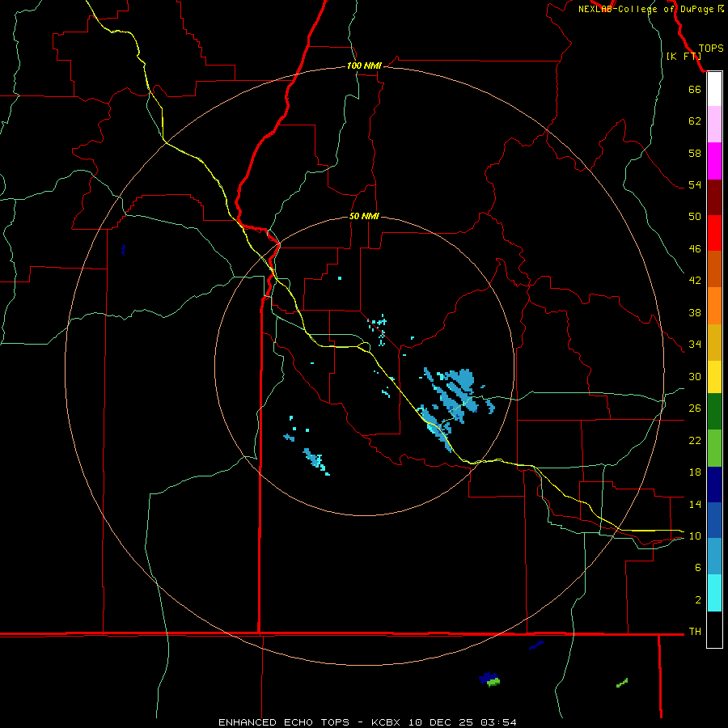The height and width of the screenshot is (728, 728).
Task: Click the '[K FT]' units label
Action: coord(684,56)
